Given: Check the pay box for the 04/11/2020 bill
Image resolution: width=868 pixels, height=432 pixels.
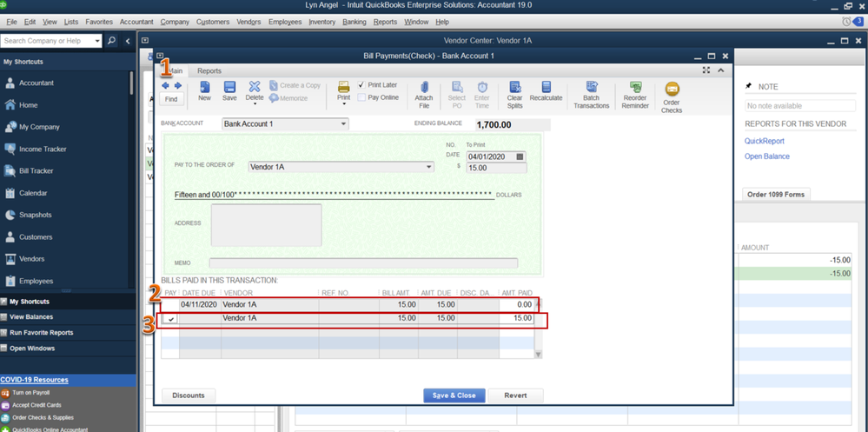Looking at the screenshot, I should pos(171,304).
